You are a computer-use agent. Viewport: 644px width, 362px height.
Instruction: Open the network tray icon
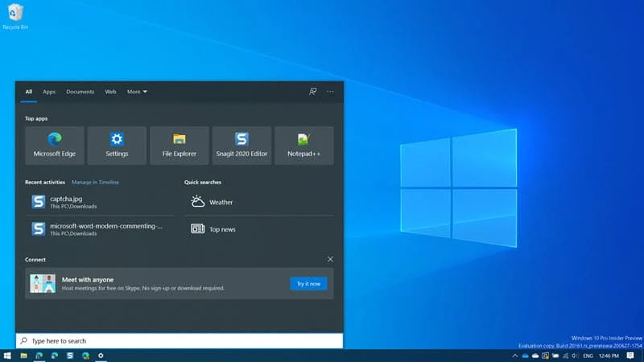coord(566,356)
